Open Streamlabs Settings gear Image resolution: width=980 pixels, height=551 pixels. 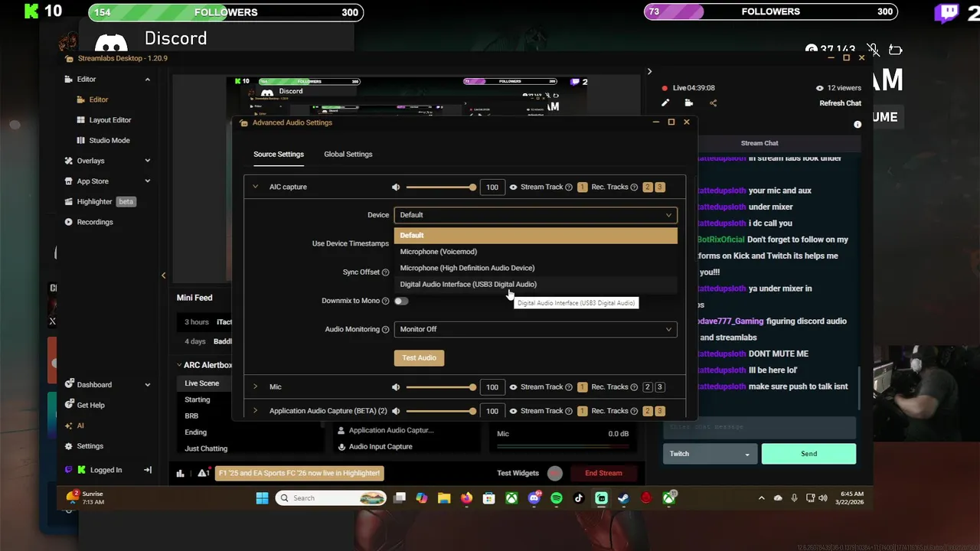pyautogui.click(x=84, y=446)
